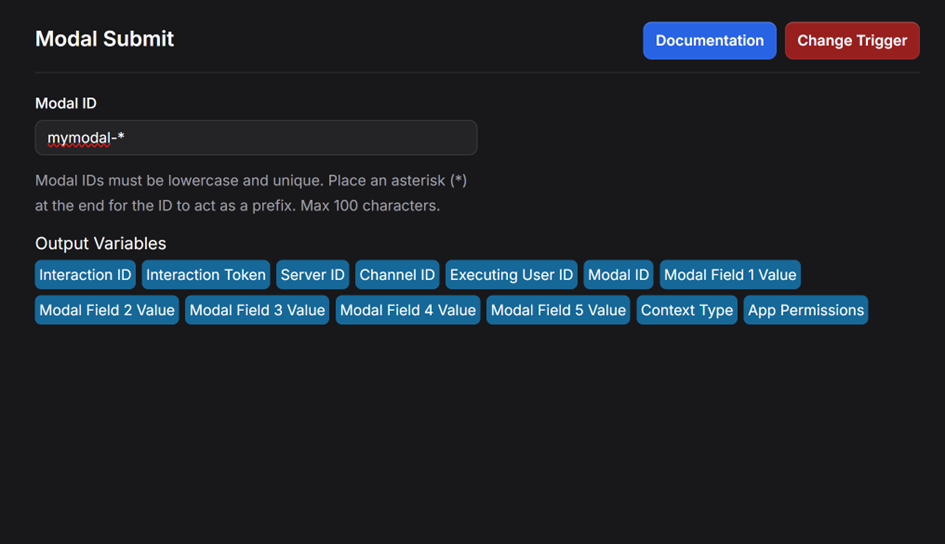This screenshot has height=544, width=945.
Task: Copy the Interaction Token variable
Action: coord(206,275)
